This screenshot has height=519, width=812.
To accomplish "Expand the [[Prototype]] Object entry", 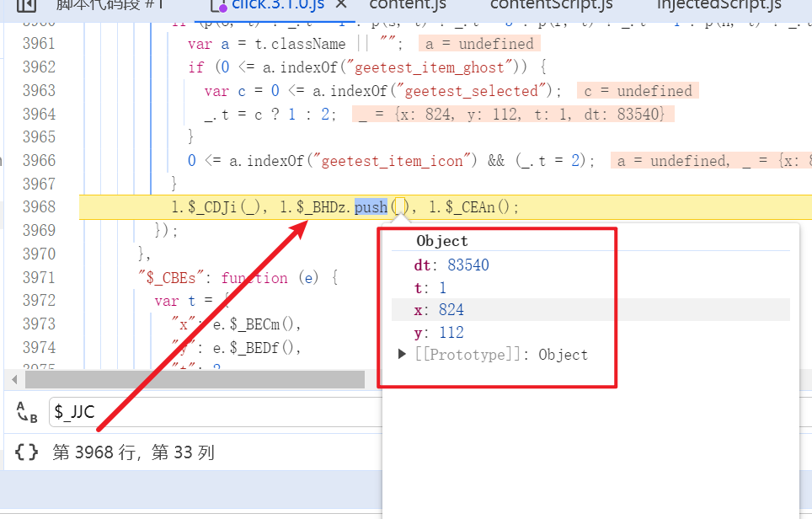I will [x=403, y=355].
